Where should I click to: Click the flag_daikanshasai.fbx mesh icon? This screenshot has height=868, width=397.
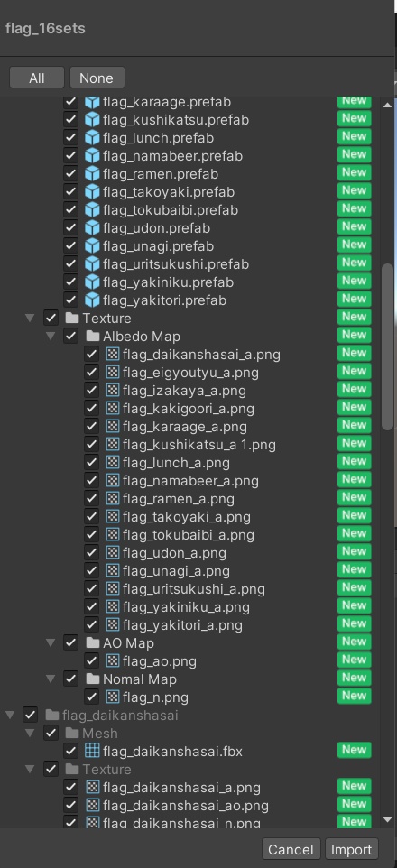(x=92, y=752)
